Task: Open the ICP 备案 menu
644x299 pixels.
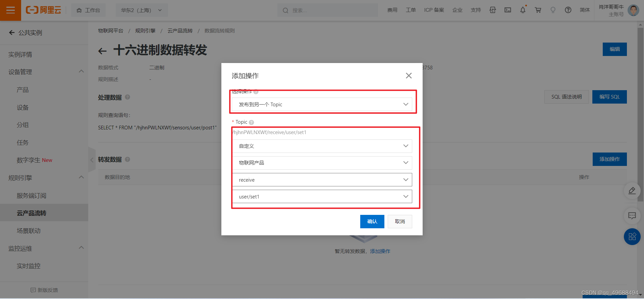Action: coord(434,10)
